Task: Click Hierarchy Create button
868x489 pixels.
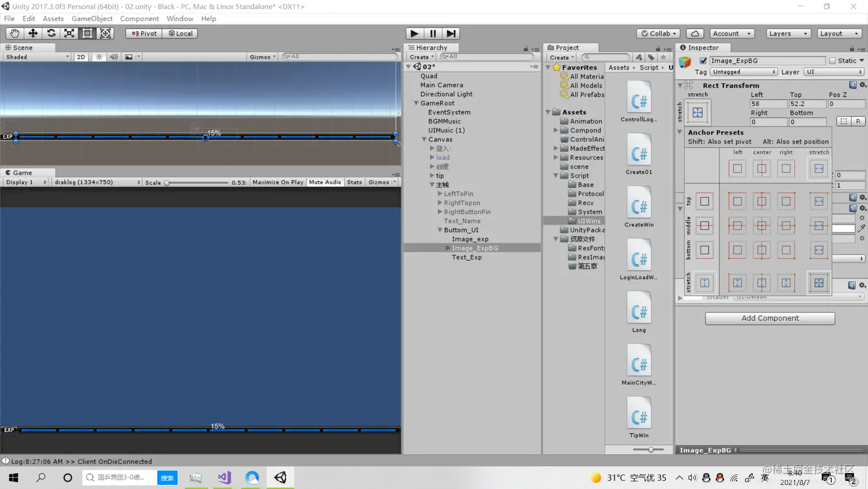Action: click(421, 57)
